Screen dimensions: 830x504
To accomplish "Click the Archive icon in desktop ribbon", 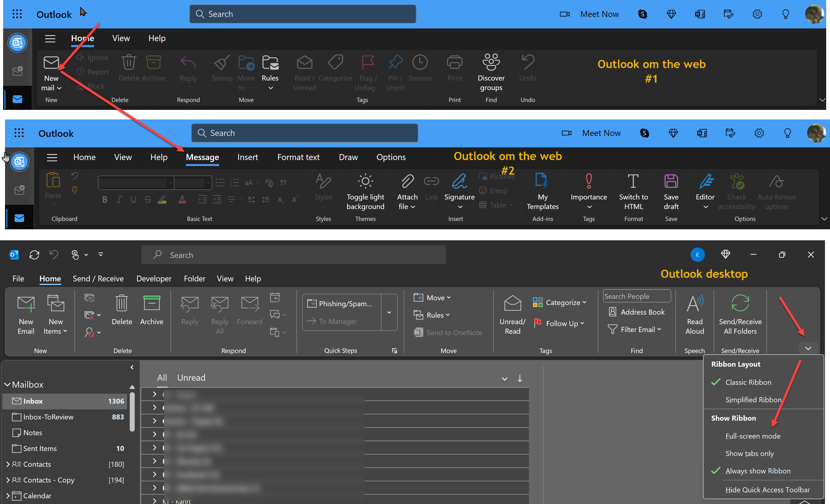I will click(x=152, y=303).
